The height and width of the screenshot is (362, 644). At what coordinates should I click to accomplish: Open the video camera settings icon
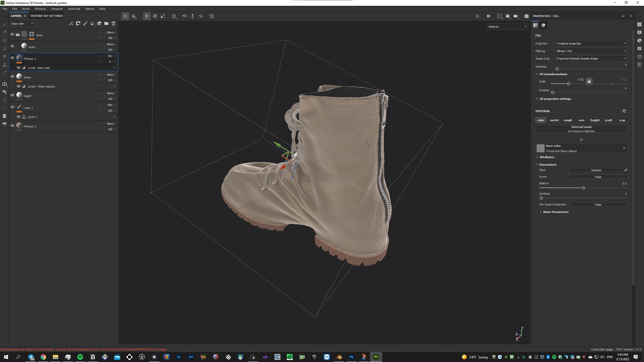point(516,16)
